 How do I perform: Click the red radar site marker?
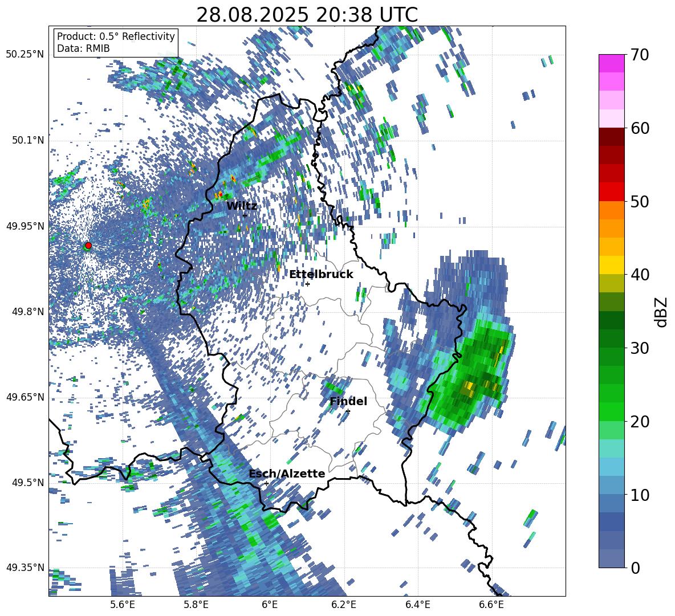88,245
